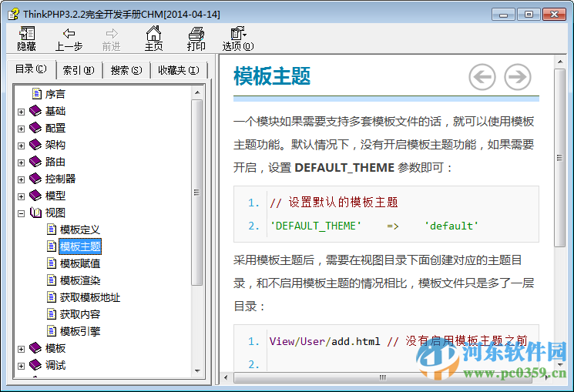Click the book icon beside 架构
Screen dimensions: 574x392
coord(35,145)
